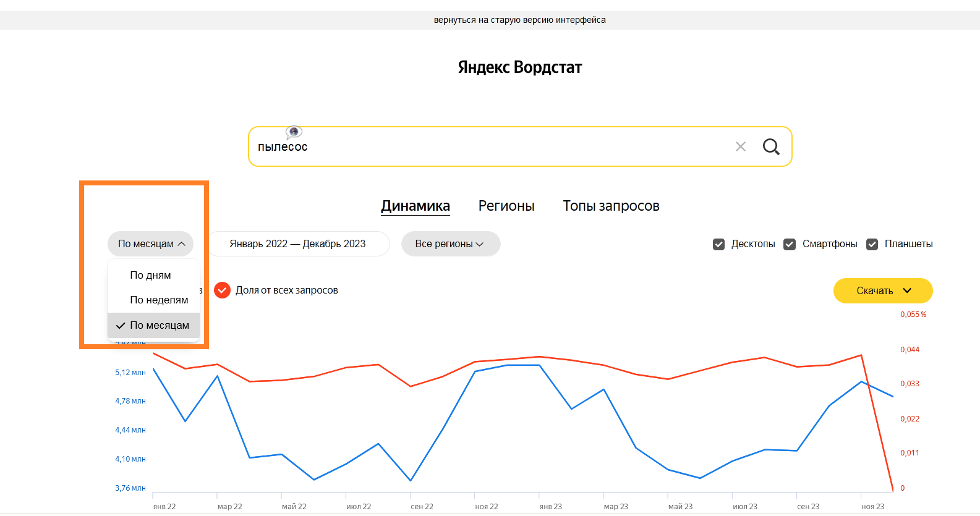Toggle the Смартфоны checkbox
The image size is (980, 516).
point(790,244)
